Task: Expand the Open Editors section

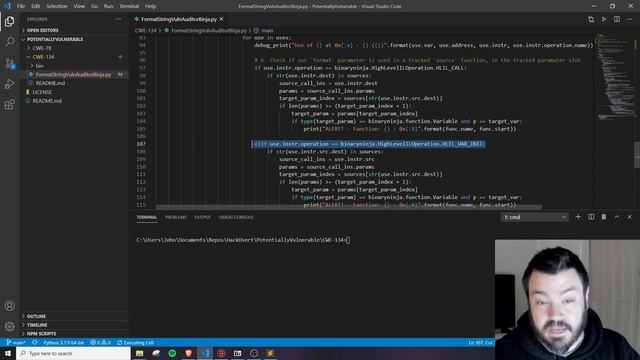Action: click(x=42, y=30)
